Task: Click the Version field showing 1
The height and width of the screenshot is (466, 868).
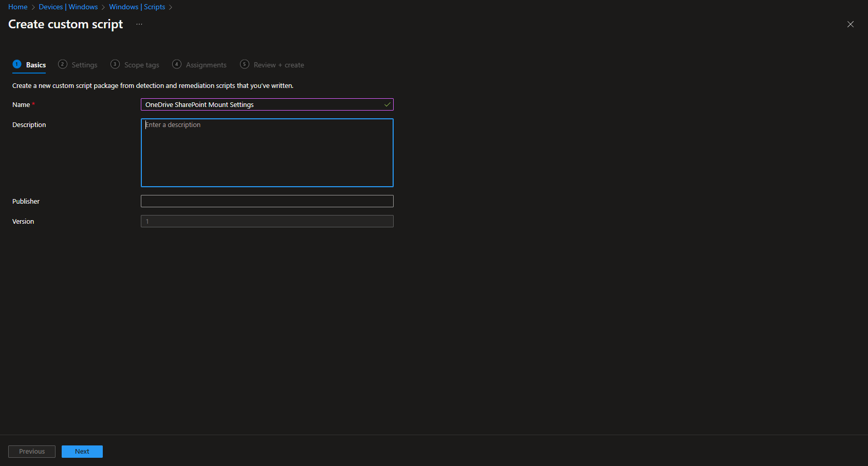Action: [267, 221]
